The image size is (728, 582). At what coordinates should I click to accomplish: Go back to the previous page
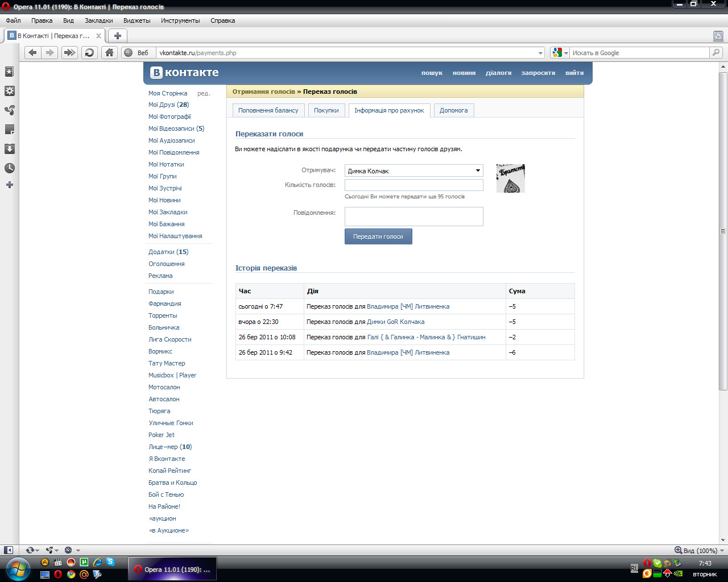32,53
